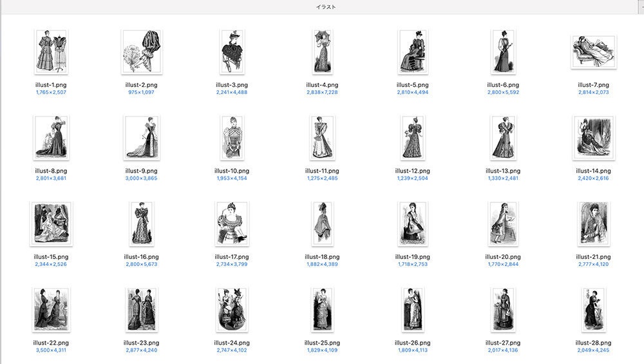Select the illust-4.png thumbnail

[323, 52]
